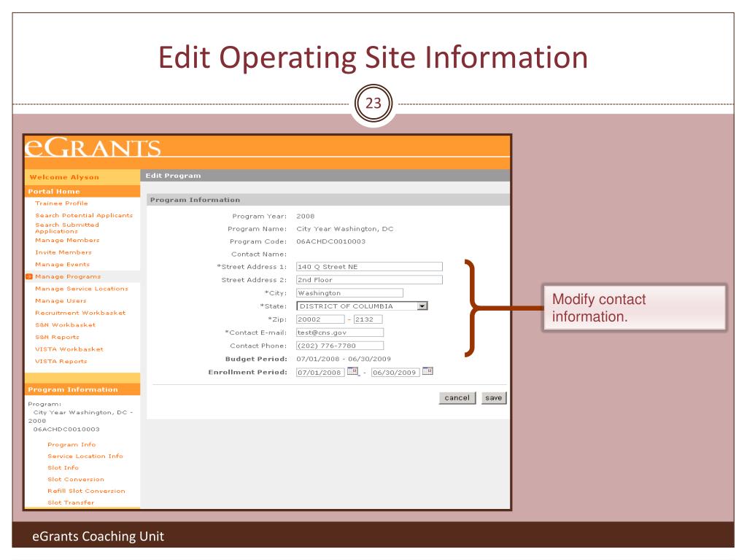Click the Zip field showing 20002
The height and width of the screenshot is (560, 747).
click(x=320, y=319)
